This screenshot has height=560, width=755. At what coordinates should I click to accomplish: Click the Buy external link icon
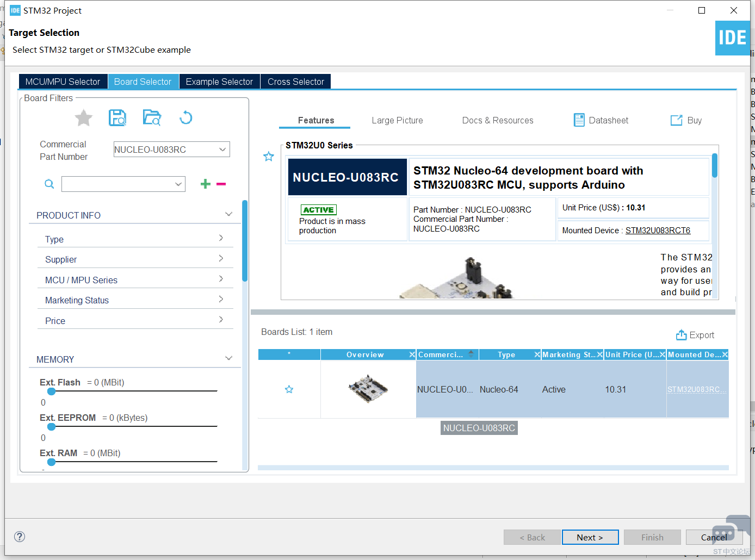676,120
